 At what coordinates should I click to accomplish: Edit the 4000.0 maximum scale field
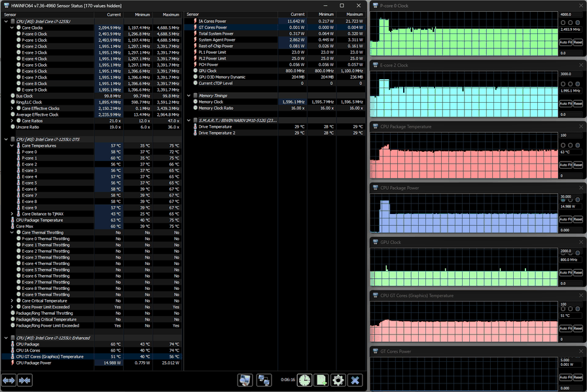pos(571,14)
